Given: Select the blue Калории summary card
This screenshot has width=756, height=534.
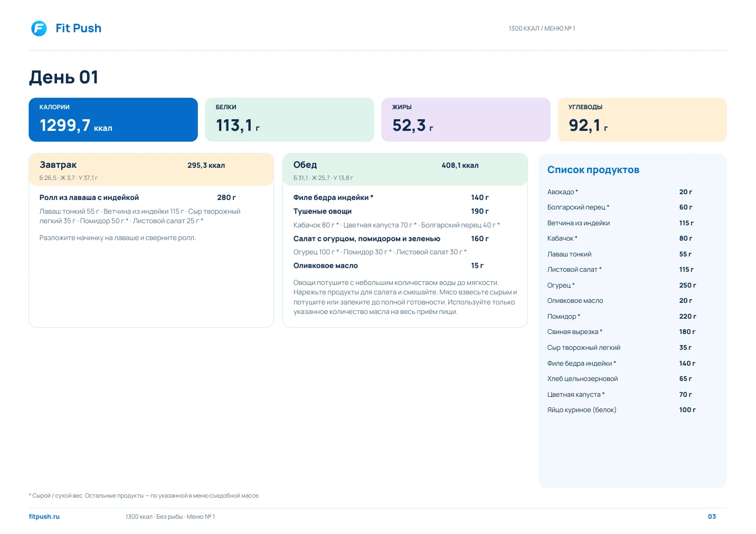Looking at the screenshot, I should 113,120.
